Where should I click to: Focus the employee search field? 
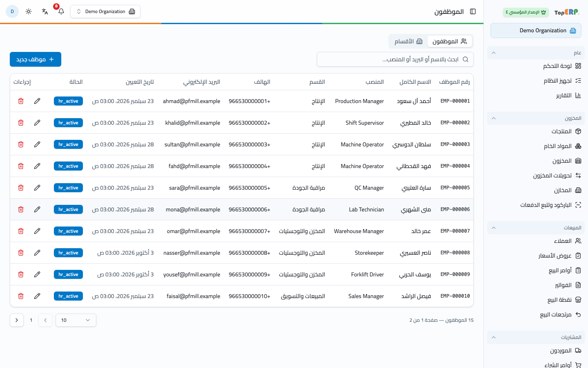(x=395, y=59)
